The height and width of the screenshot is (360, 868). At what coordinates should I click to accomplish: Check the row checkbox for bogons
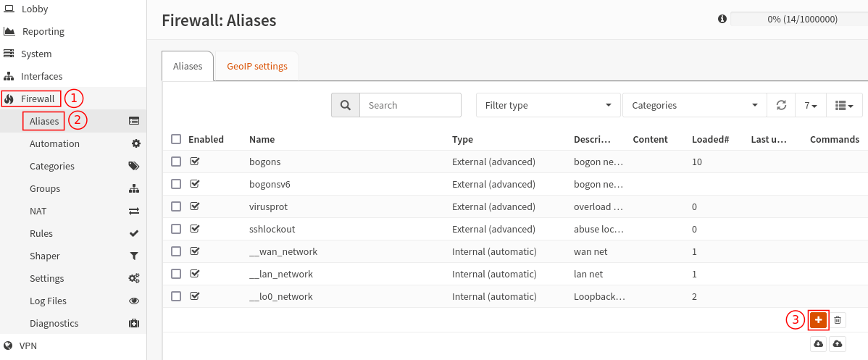coord(176,162)
